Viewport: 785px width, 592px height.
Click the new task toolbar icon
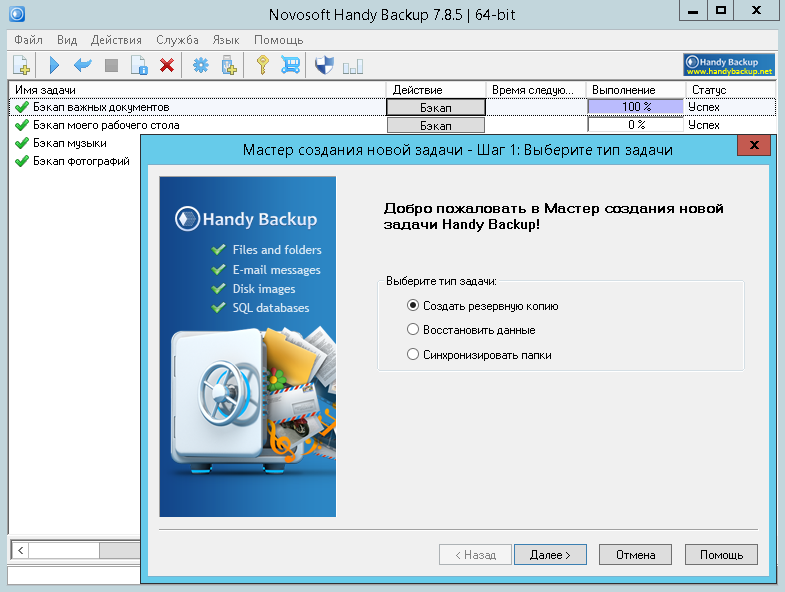(21, 65)
